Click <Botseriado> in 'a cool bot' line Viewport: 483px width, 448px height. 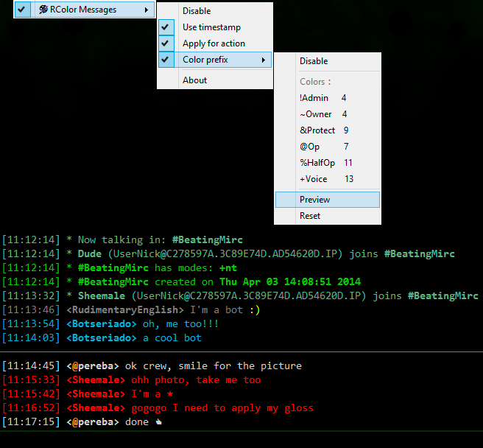tap(102, 338)
